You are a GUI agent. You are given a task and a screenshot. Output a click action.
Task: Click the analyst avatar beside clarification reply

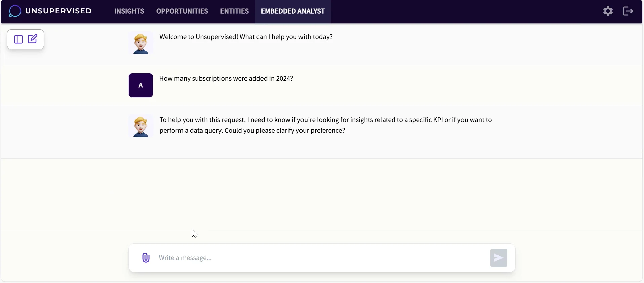pyautogui.click(x=140, y=127)
